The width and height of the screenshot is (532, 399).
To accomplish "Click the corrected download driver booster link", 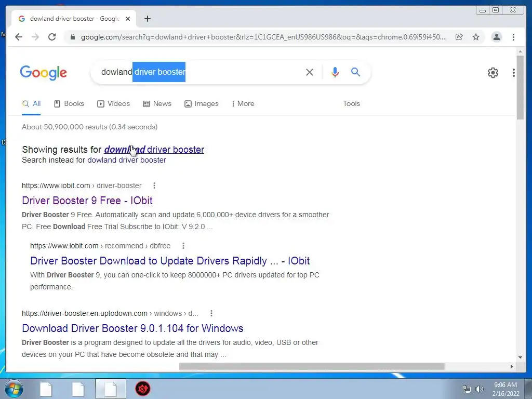I will pyautogui.click(x=154, y=150).
